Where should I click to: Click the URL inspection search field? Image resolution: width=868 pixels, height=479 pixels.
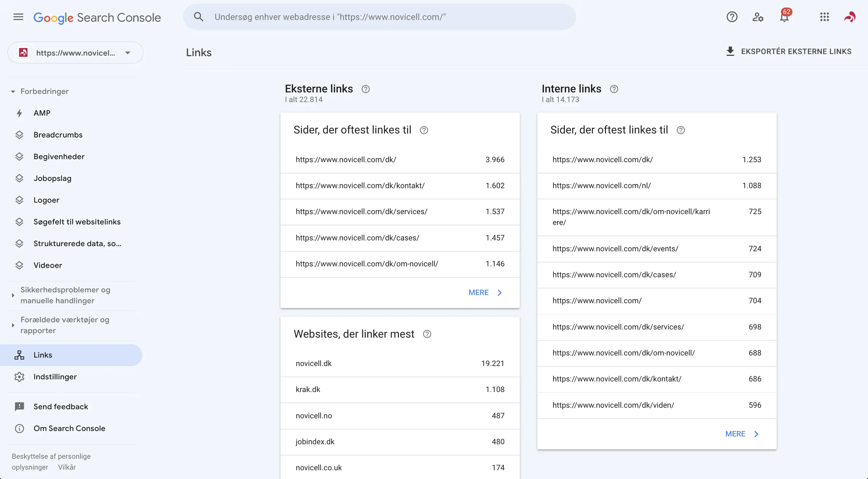point(379,17)
